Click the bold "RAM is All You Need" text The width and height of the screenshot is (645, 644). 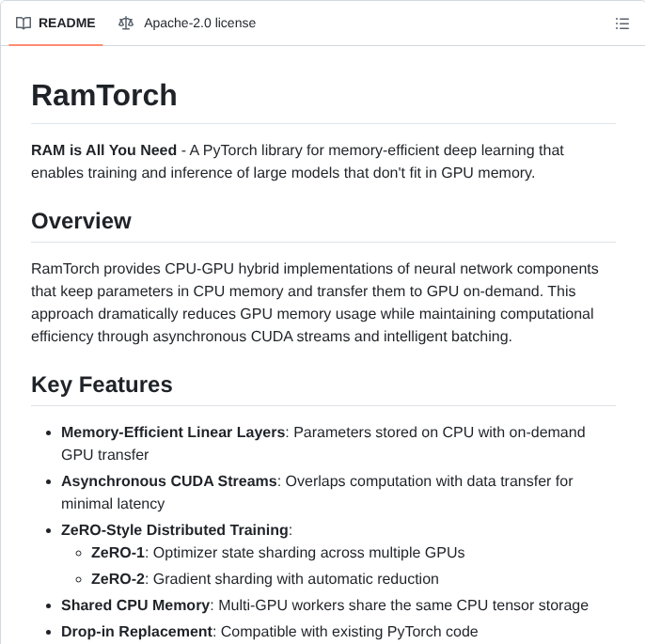pyautogui.click(x=103, y=150)
